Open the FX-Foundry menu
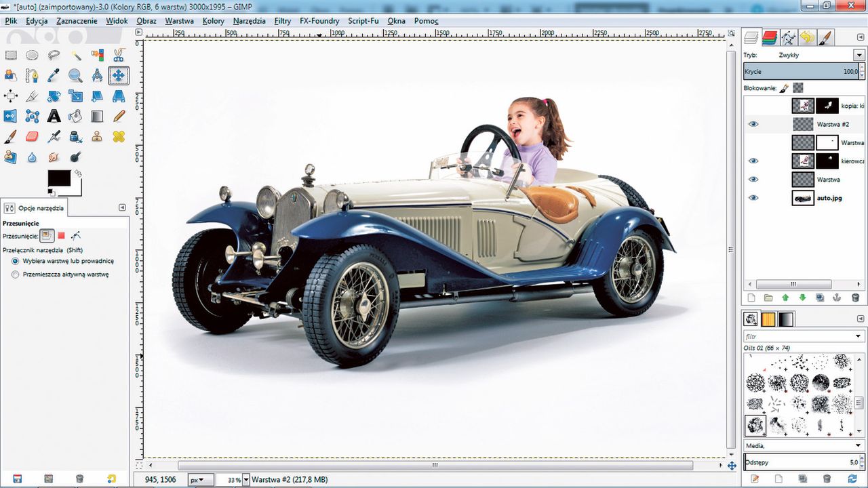The width and height of the screenshot is (868, 488). (x=319, y=21)
